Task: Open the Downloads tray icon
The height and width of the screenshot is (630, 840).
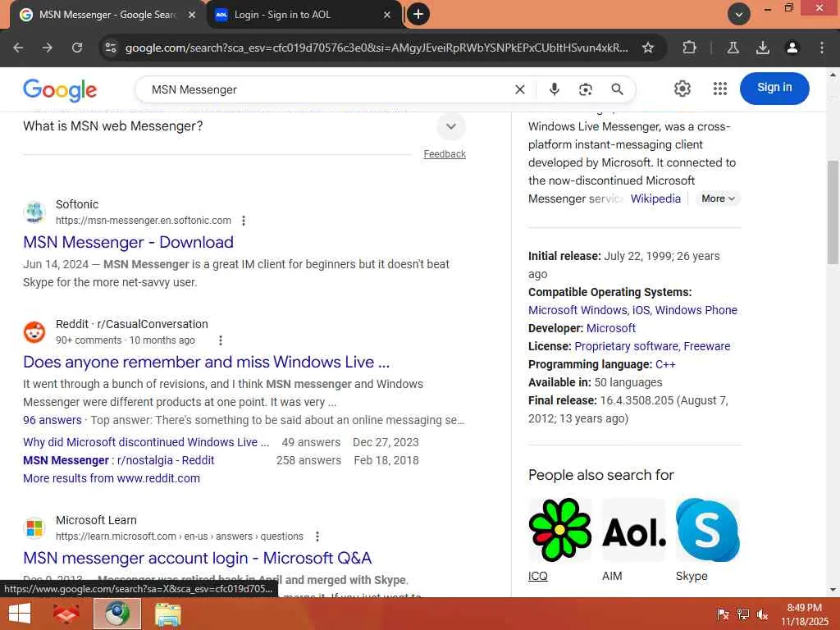Action: point(763,48)
